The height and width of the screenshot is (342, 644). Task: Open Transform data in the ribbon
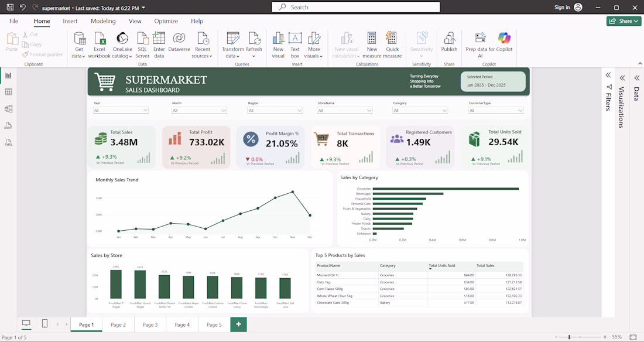pyautogui.click(x=233, y=45)
